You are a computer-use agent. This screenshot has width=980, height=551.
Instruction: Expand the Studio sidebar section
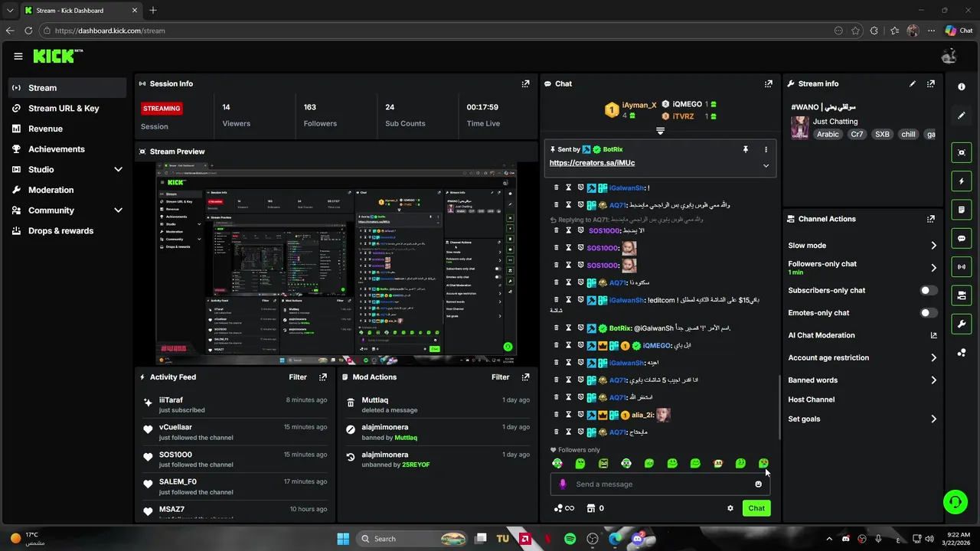click(x=118, y=169)
